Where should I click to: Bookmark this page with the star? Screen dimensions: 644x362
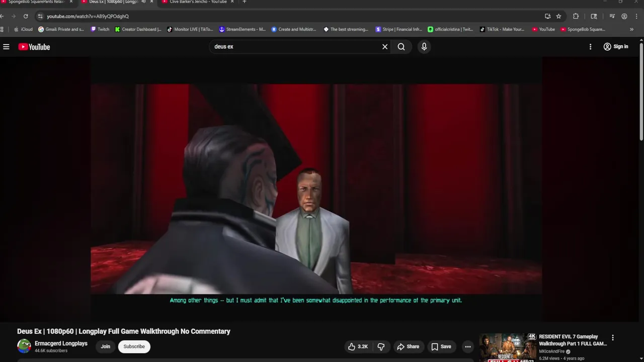(x=558, y=16)
